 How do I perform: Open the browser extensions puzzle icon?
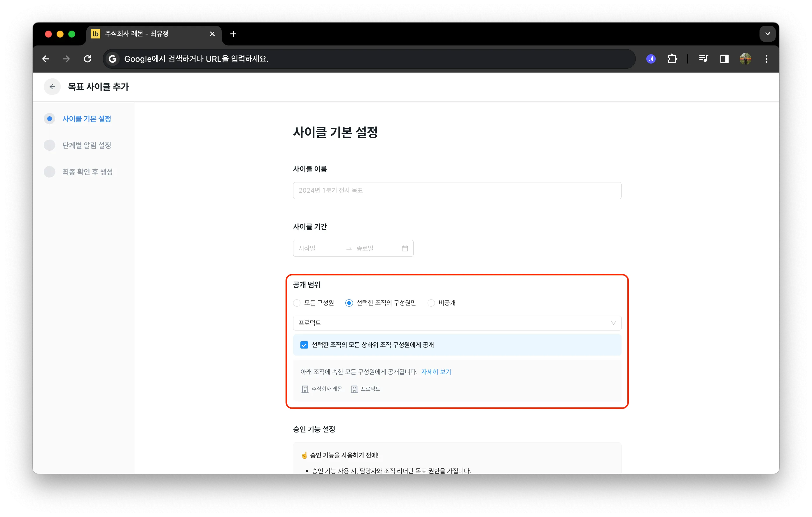(672, 59)
